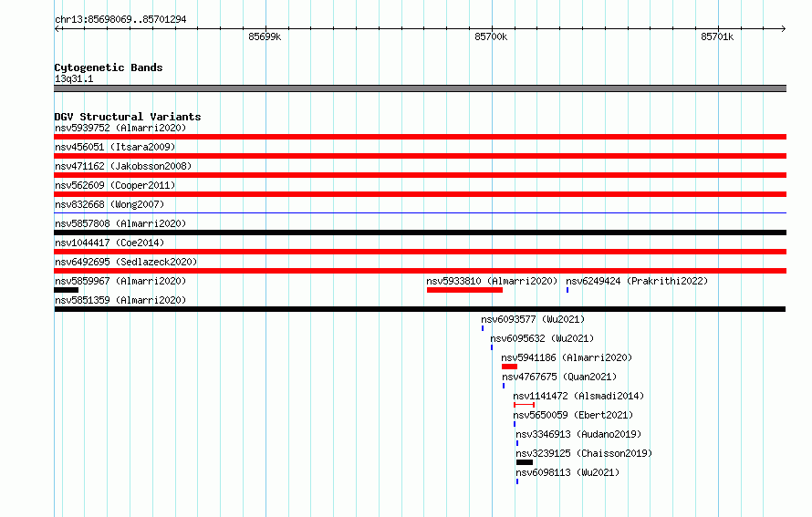
Task: Click the blue tick under nsv6249424
Action: [567, 290]
